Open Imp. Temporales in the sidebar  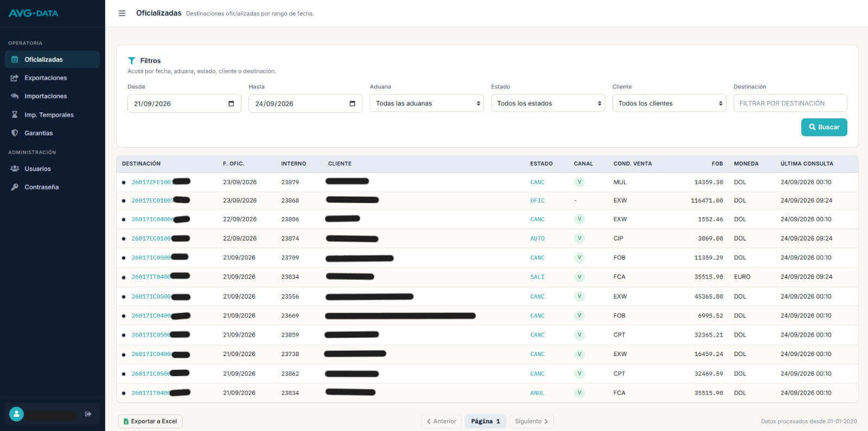[52, 115]
